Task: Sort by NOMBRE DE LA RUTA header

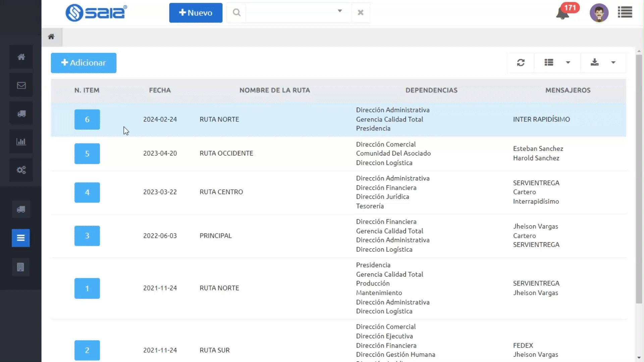Action: 274,90
